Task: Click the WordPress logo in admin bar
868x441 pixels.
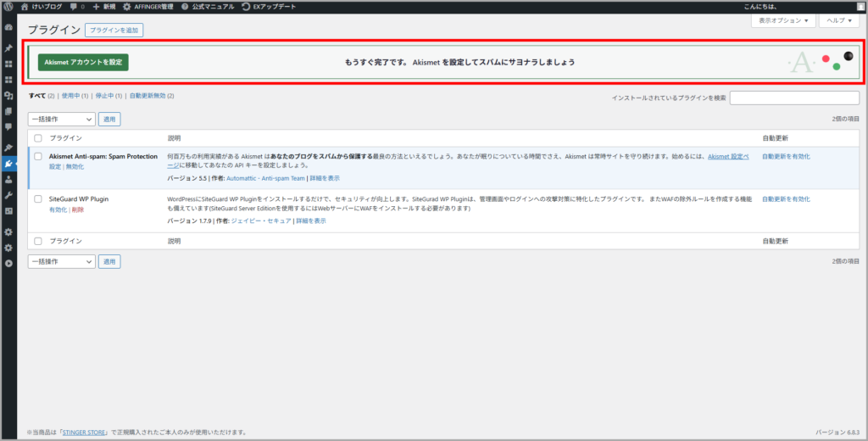Action: (8, 6)
